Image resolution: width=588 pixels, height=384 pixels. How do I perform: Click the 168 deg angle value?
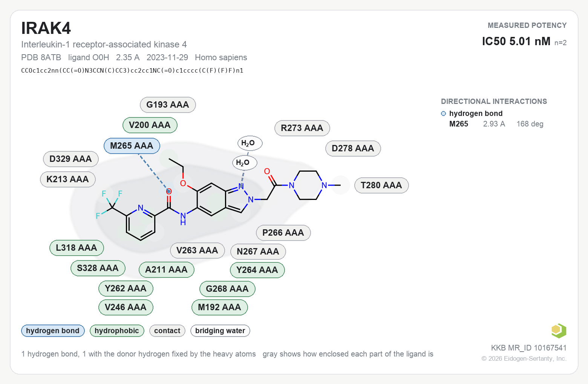(x=530, y=124)
